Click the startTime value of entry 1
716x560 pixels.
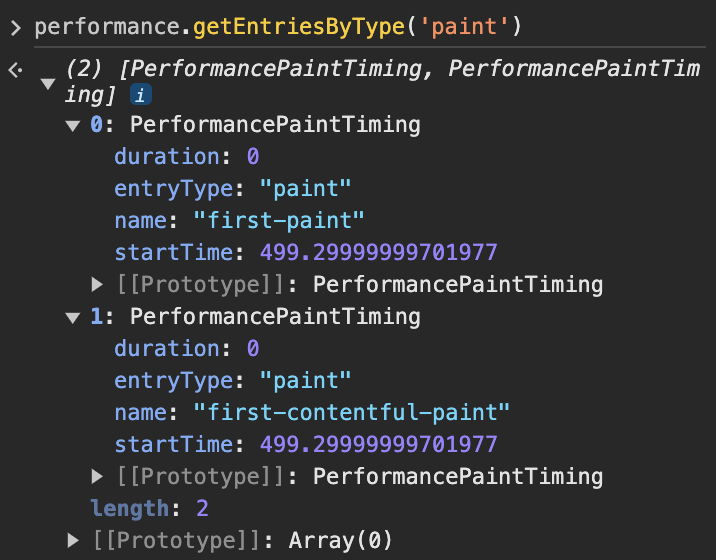point(378,444)
